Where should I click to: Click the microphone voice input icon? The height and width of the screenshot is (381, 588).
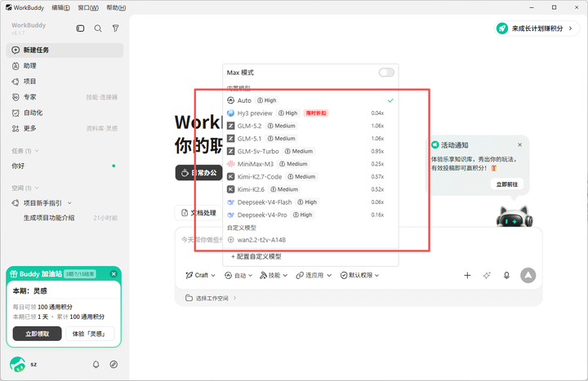[506, 276]
